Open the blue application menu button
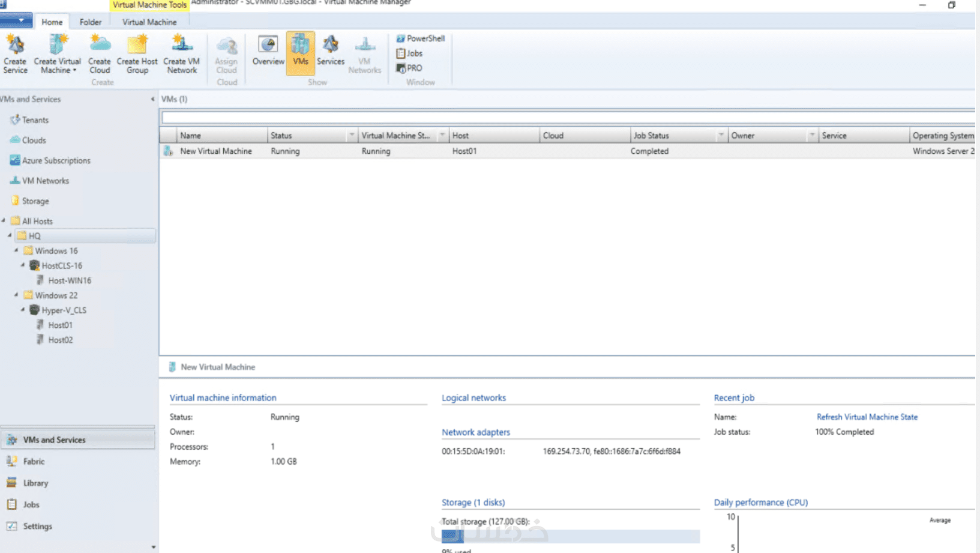Image resolution: width=980 pixels, height=553 pixels. [x=16, y=21]
